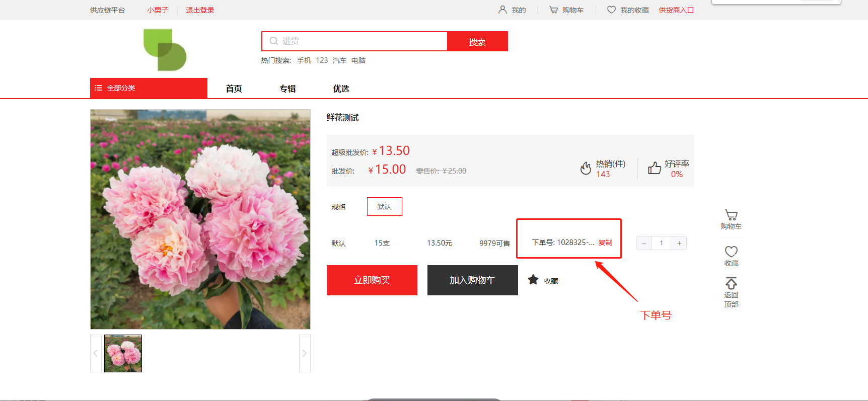868x401 pixels.
Task: Decrease quantity with the minus button
Action: click(644, 243)
